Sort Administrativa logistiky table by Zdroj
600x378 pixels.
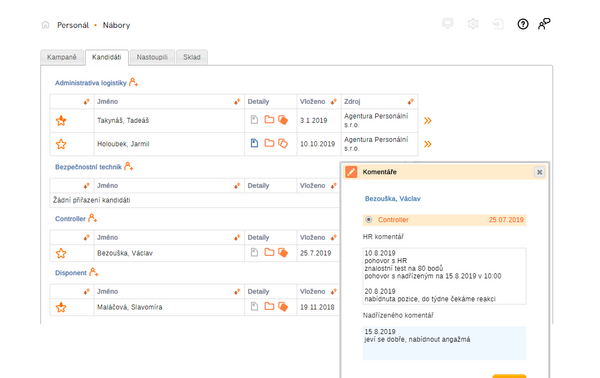pos(411,101)
